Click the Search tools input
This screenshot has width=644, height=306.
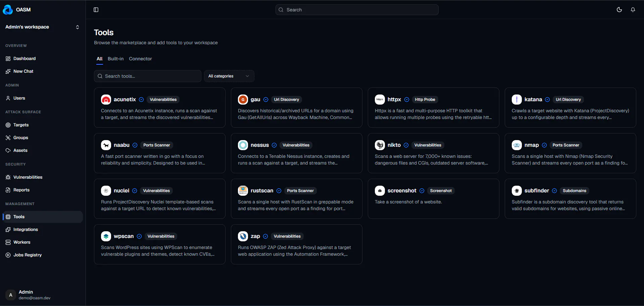click(148, 76)
